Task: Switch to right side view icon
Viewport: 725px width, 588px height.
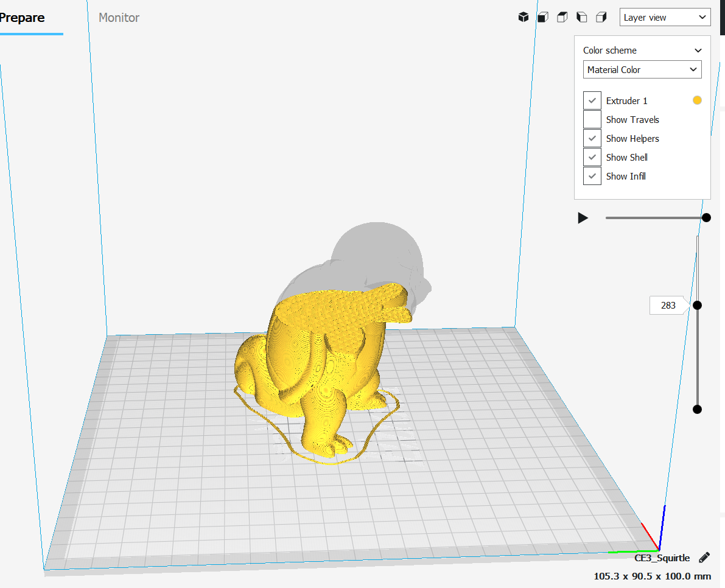Action: pos(601,18)
